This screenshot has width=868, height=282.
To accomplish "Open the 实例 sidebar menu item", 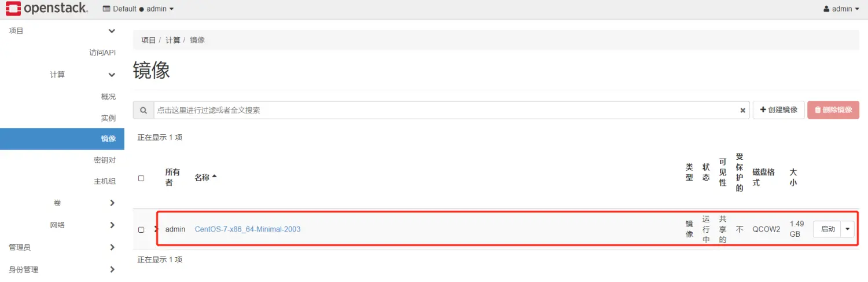I will coord(108,118).
